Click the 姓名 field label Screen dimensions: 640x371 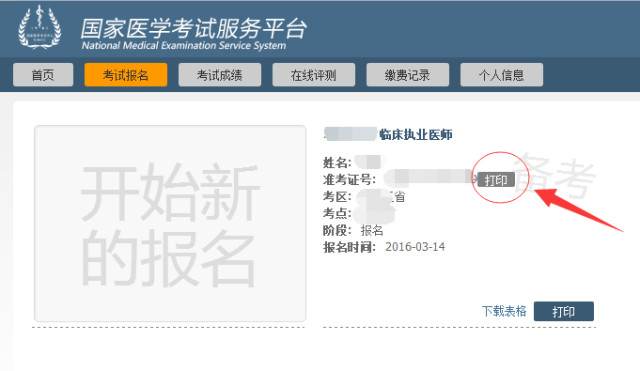point(337,162)
